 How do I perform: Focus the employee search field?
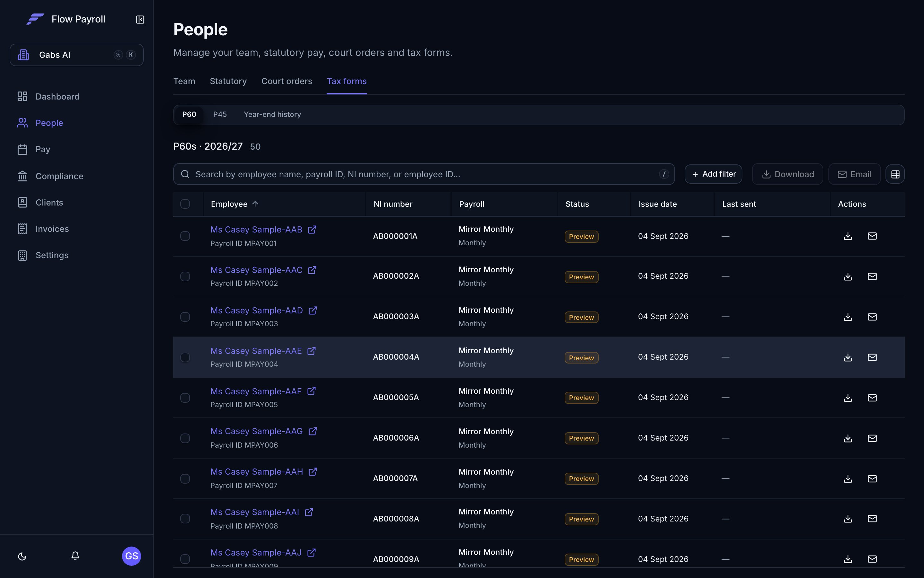click(x=424, y=174)
